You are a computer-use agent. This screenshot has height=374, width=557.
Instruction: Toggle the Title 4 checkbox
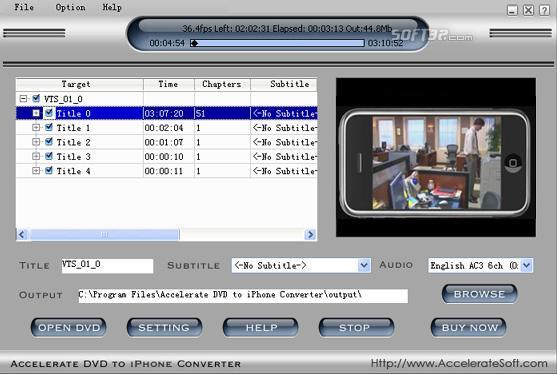[49, 170]
